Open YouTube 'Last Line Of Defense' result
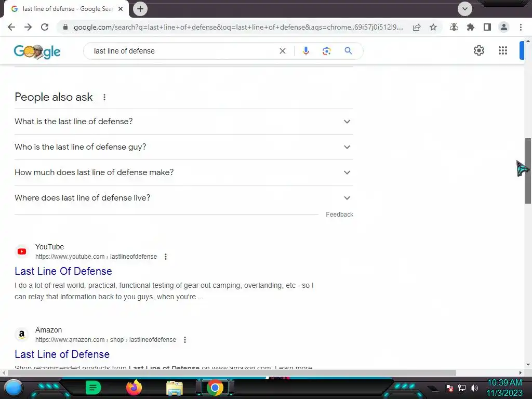 coord(63,271)
